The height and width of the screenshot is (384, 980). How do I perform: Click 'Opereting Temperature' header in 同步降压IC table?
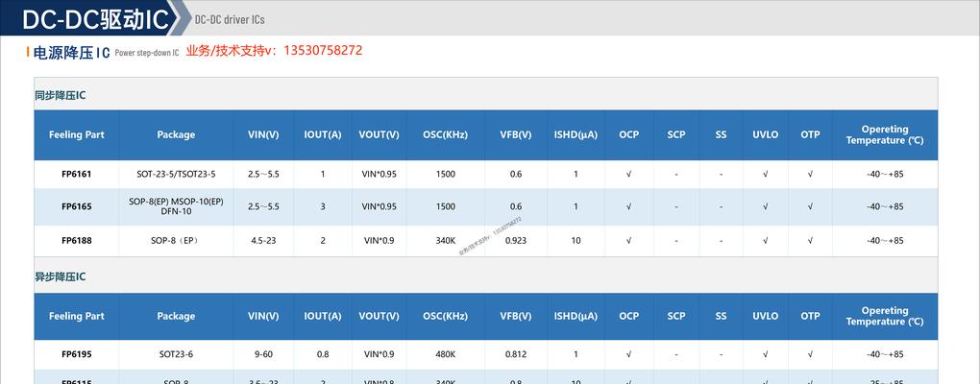pyautogui.click(x=884, y=134)
